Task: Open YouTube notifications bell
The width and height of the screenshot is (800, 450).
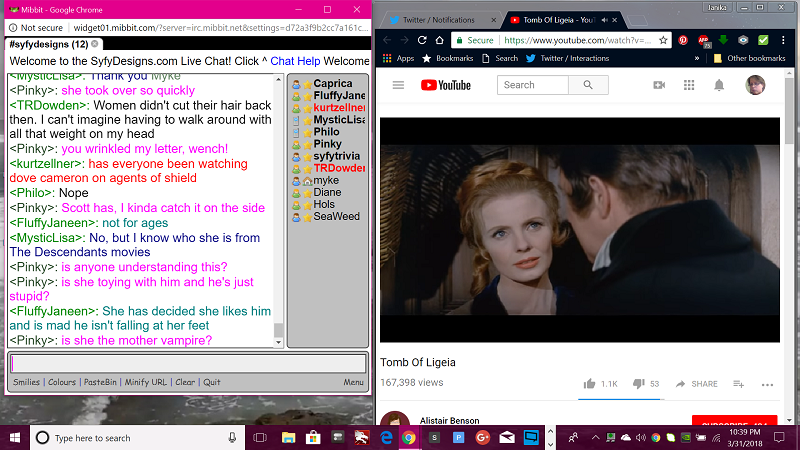Action: click(x=719, y=85)
